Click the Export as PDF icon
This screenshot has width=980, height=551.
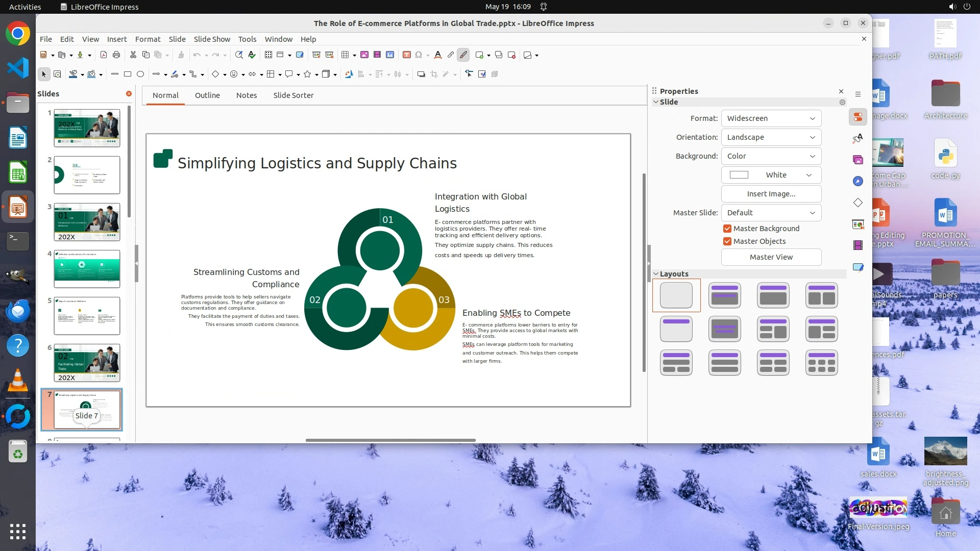click(x=104, y=55)
